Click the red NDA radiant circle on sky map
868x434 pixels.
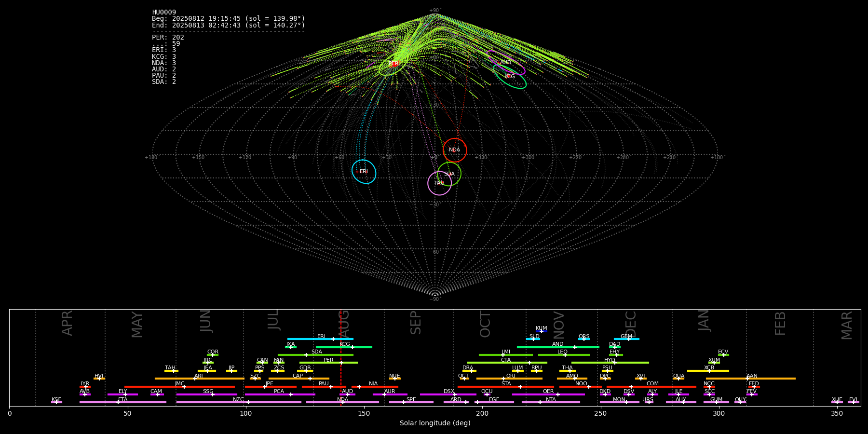(x=455, y=150)
